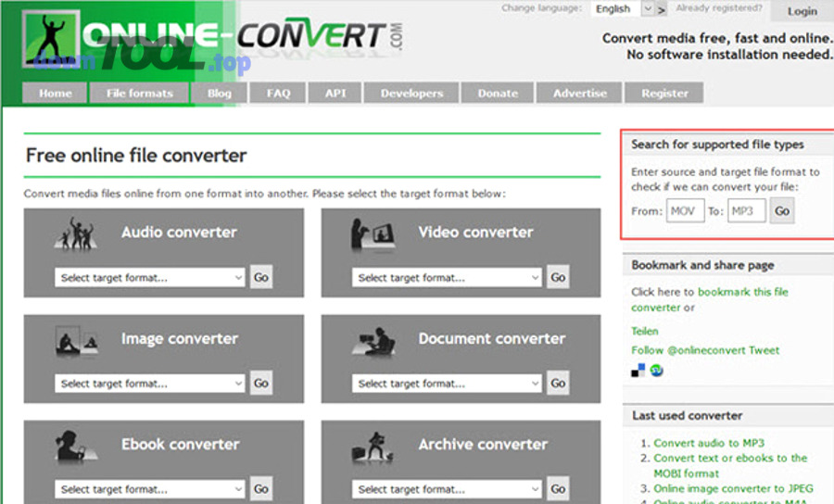Open the FAQ menu tab
Image resolution: width=834 pixels, height=504 pixels.
click(278, 93)
